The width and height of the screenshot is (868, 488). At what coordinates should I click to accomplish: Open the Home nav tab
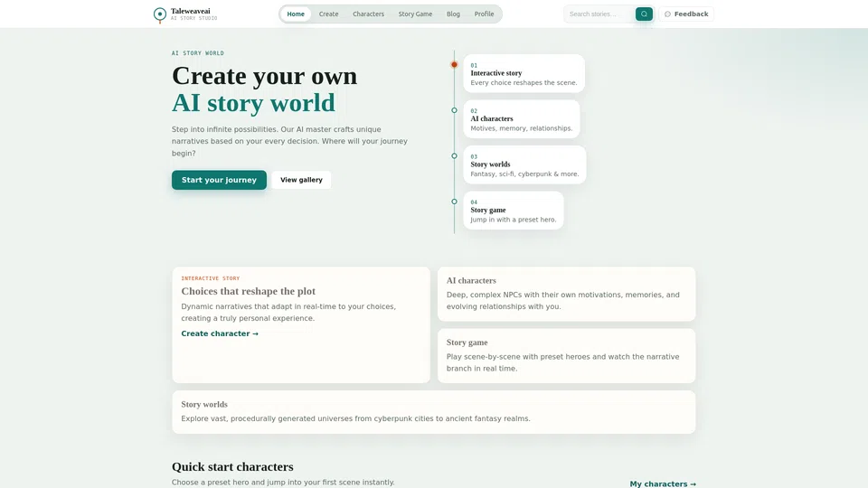(x=296, y=14)
